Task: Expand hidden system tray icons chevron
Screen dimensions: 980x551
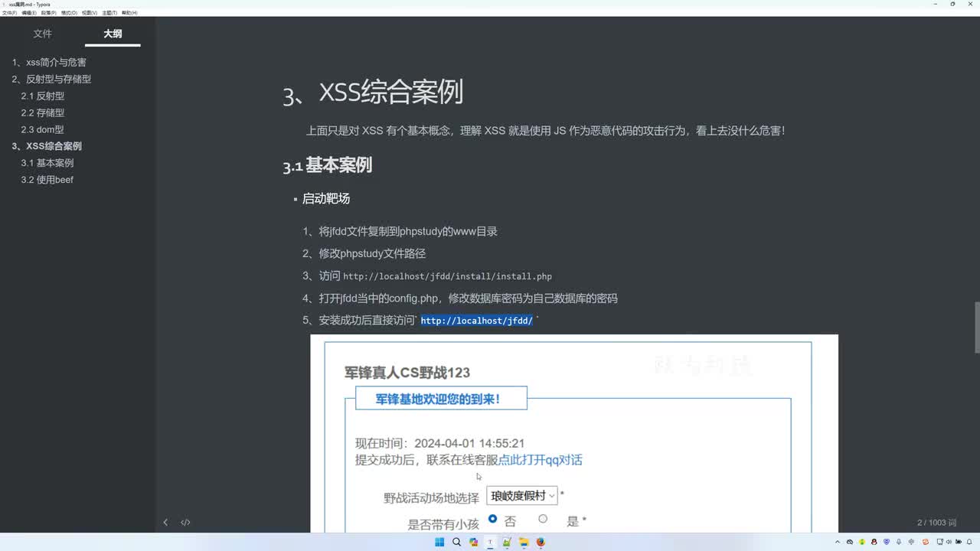Action: point(838,542)
